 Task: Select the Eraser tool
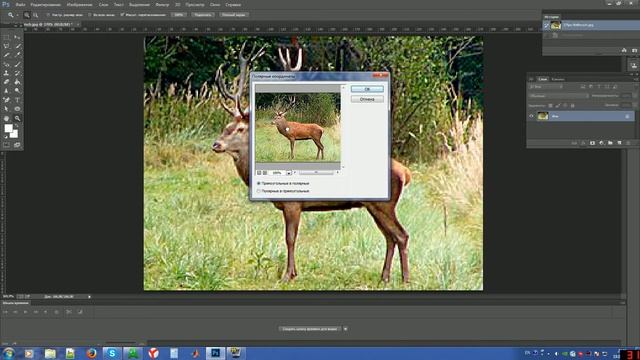click(x=7, y=82)
